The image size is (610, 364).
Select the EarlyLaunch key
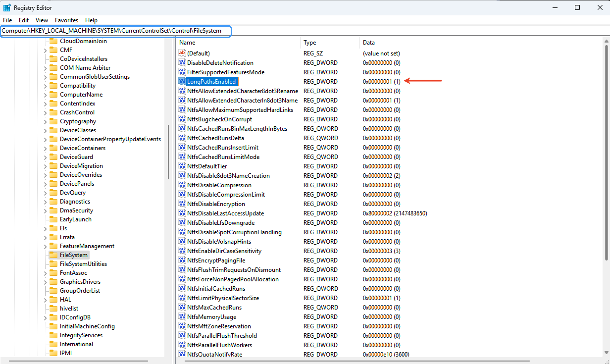pyautogui.click(x=76, y=219)
